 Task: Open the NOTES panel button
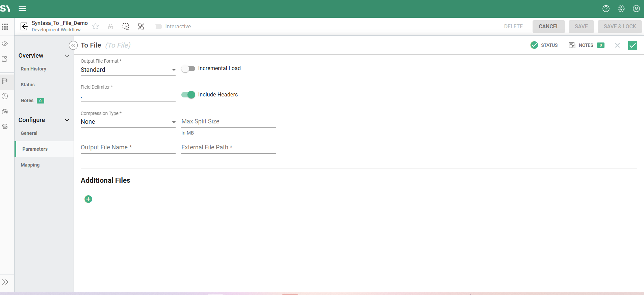pyautogui.click(x=586, y=45)
